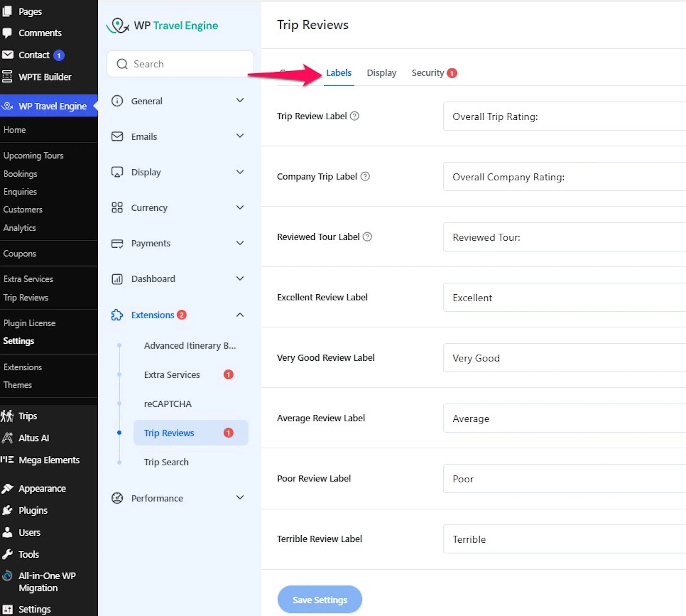Switch to the Display tab
This screenshot has height=616, width=686.
click(x=382, y=73)
